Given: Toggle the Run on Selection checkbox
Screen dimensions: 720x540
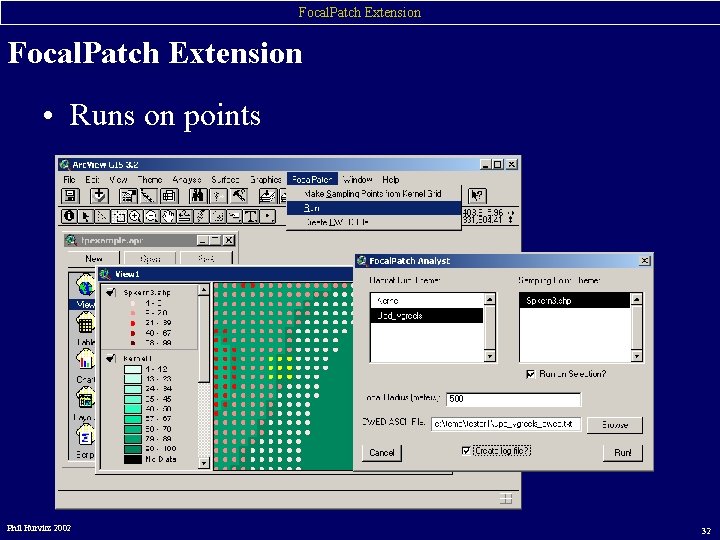Looking at the screenshot, I should [x=530, y=374].
